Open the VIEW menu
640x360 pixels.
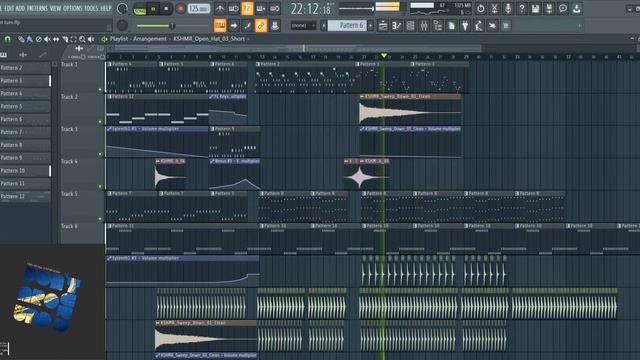coord(56,8)
